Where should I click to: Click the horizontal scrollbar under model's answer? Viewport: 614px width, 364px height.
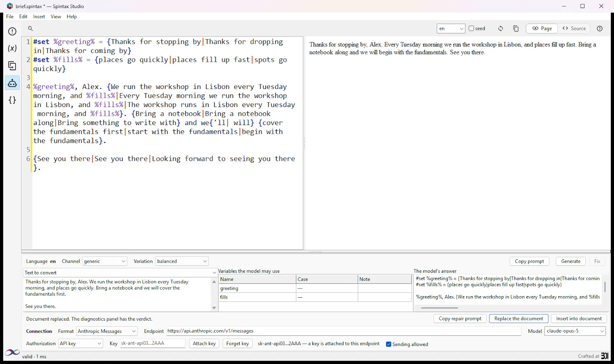point(439,308)
